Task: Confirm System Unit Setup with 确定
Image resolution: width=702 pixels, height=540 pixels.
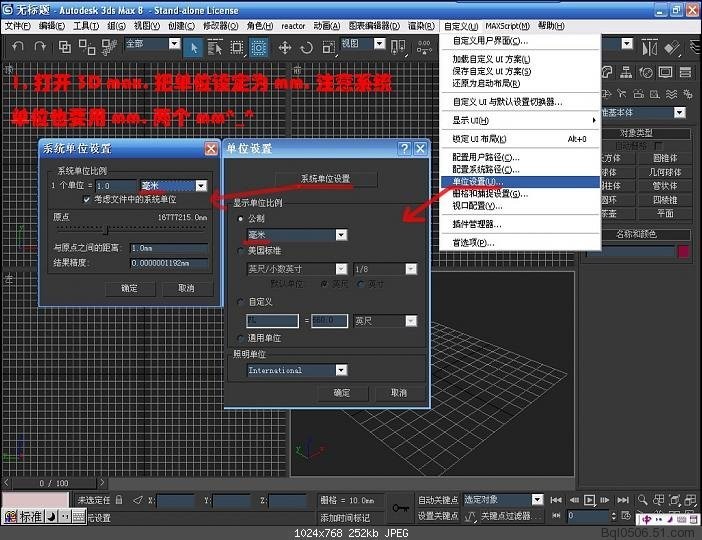Action: [130, 288]
